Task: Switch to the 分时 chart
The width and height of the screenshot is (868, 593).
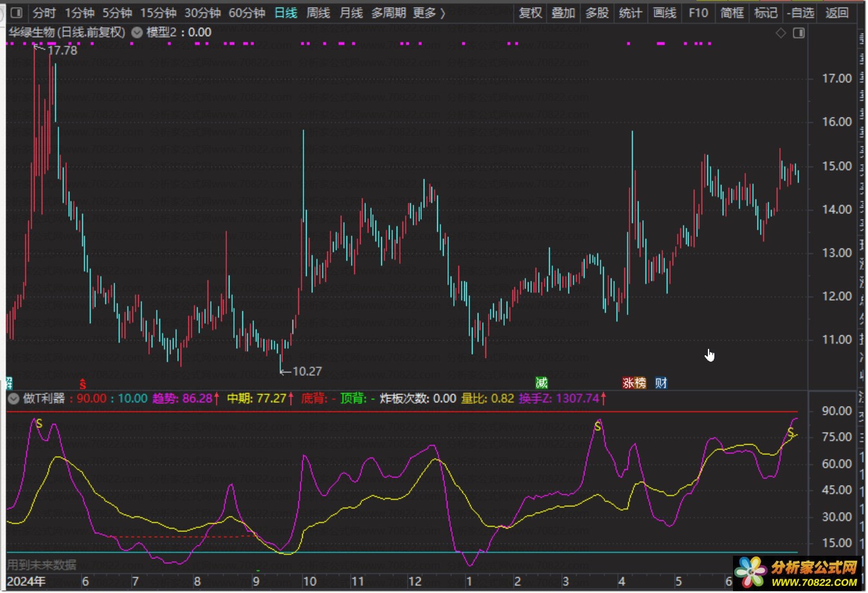Action: 44,13
